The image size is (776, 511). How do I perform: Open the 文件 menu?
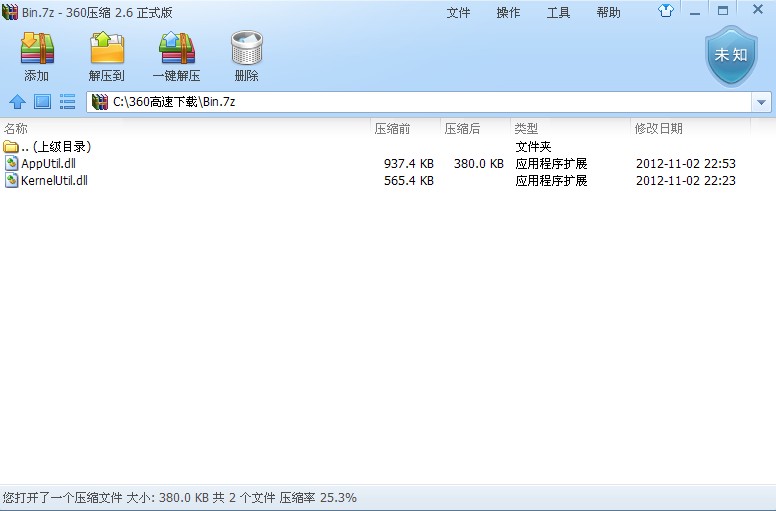(458, 12)
